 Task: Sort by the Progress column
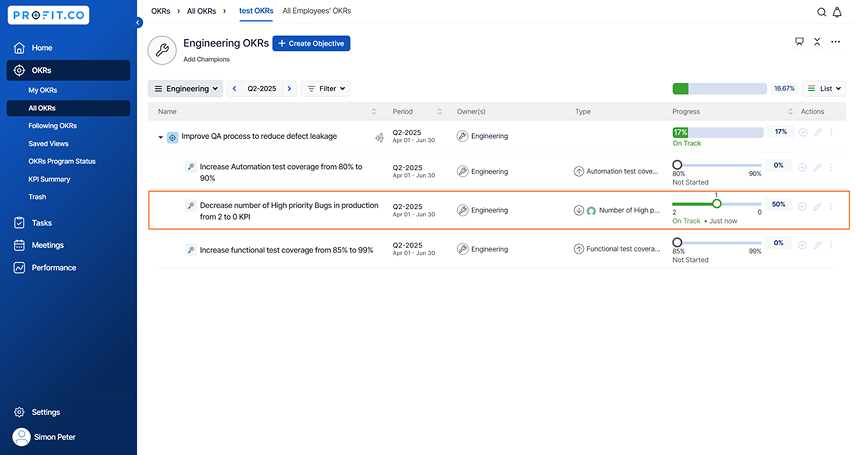click(x=790, y=111)
